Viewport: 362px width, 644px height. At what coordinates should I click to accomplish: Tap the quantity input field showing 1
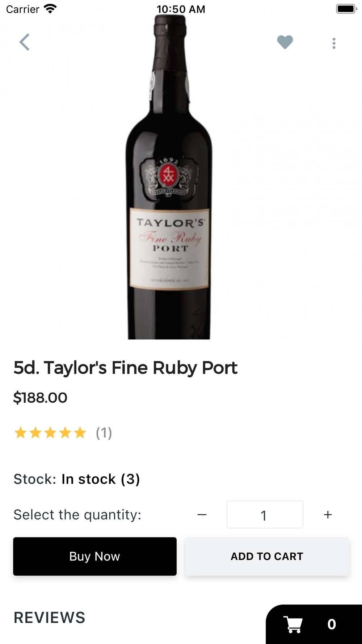265,515
